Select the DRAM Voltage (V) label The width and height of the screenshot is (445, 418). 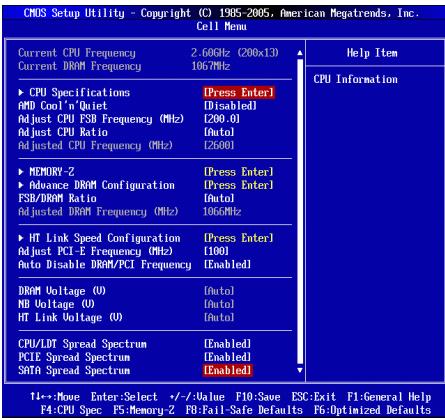(x=62, y=291)
